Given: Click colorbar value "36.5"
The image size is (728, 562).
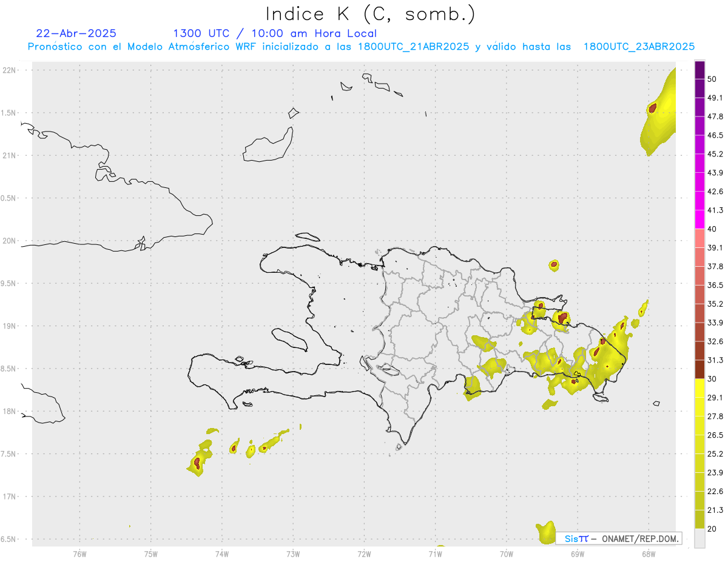Looking at the screenshot, I should (715, 285).
